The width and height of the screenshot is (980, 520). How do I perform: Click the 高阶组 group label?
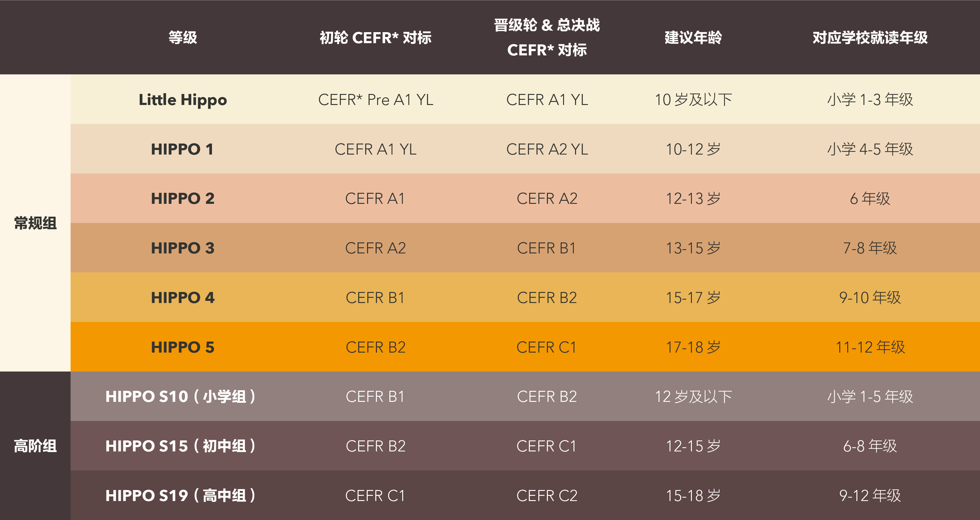[35, 446]
